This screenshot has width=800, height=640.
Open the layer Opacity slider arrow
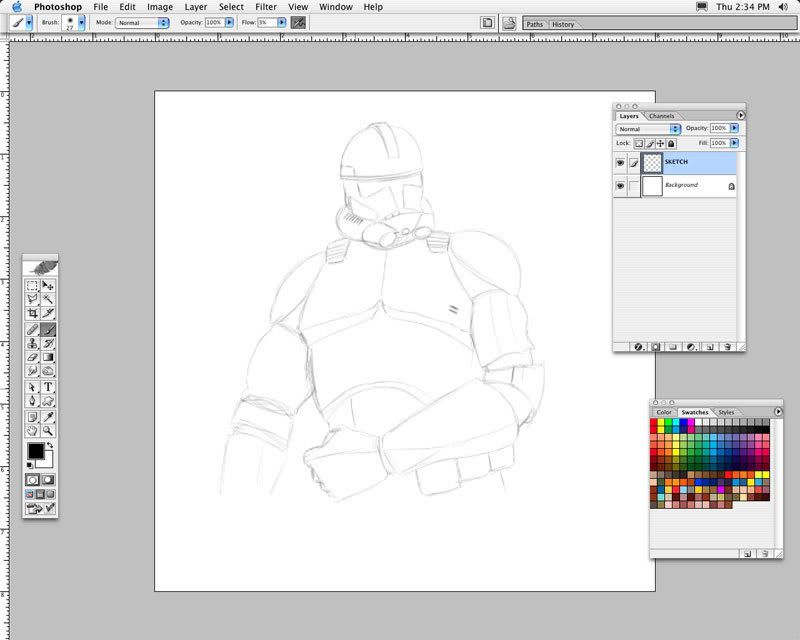pyautogui.click(x=734, y=128)
